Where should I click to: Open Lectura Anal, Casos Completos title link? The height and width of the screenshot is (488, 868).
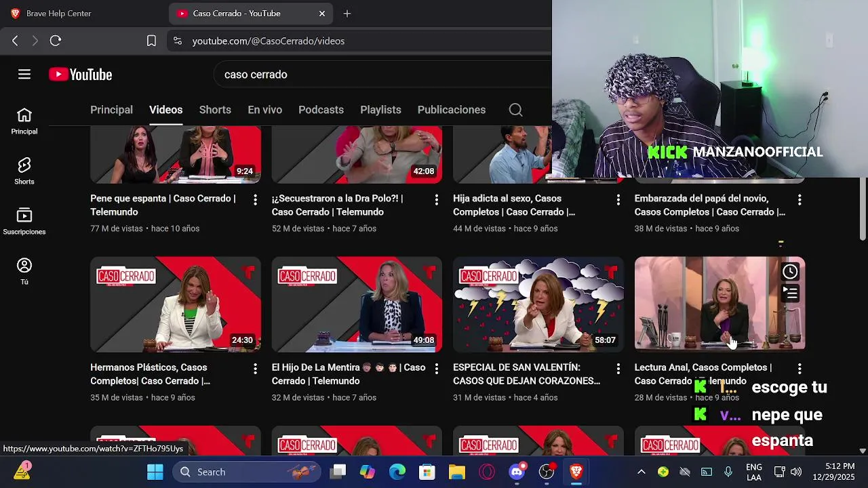[x=703, y=374]
